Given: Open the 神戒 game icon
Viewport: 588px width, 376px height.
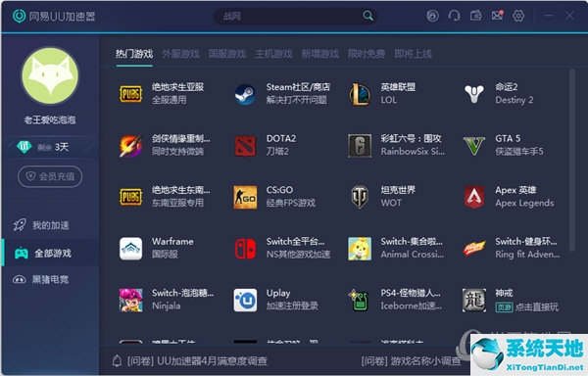Looking at the screenshot, I should coord(474,300).
